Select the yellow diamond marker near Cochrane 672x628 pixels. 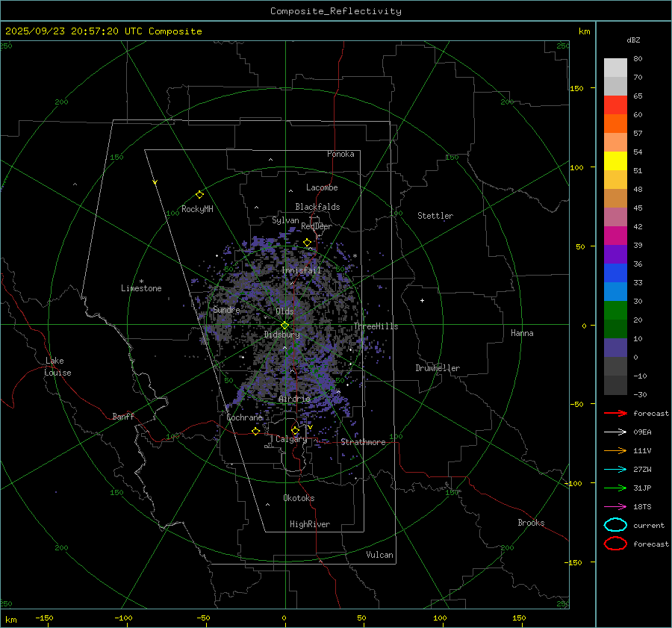point(256,431)
